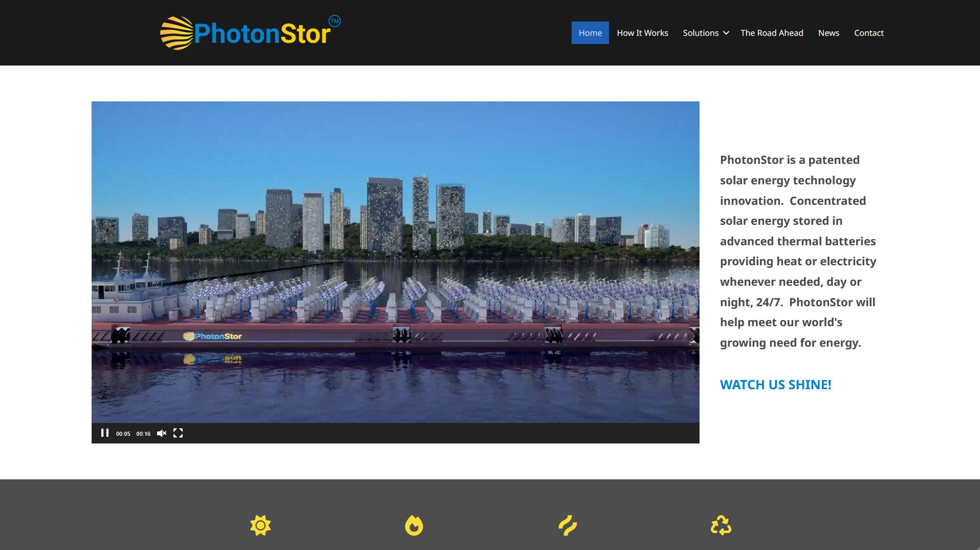Click the PhotonStor description paragraph
This screenshot has width=980, height=550.
pos(798,251)
